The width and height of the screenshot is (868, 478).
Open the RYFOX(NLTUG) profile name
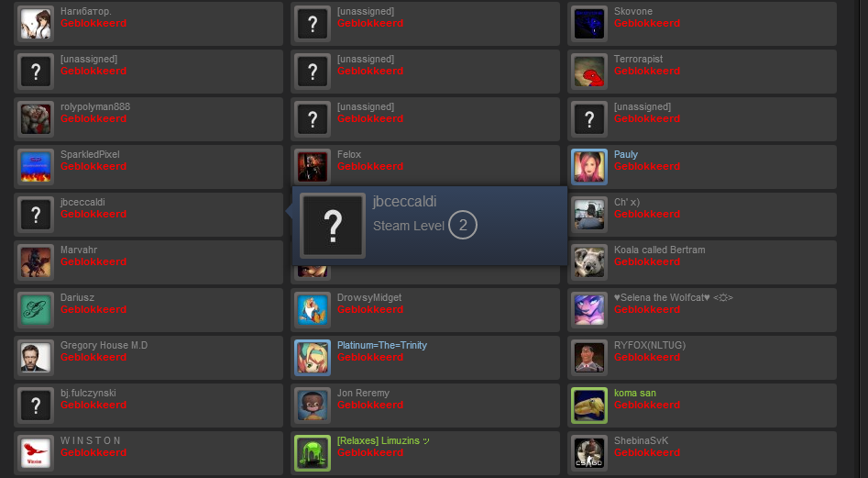649,345
